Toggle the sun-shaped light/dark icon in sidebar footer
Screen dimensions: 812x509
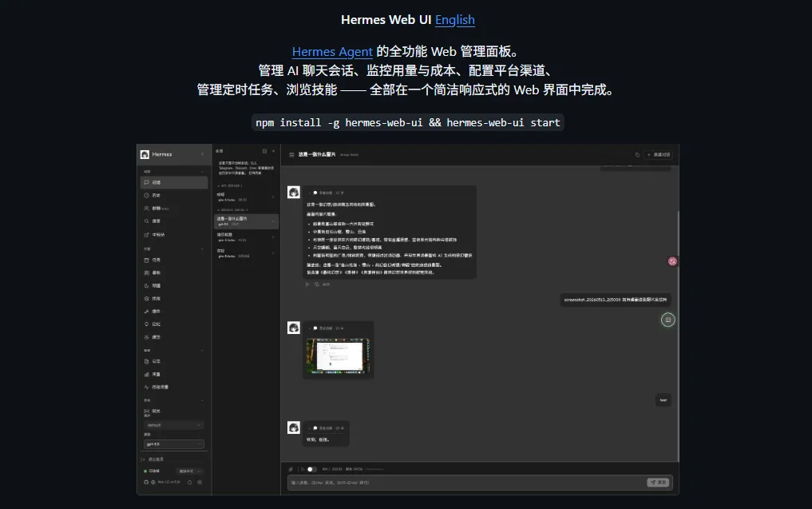[x=200, y=483]
